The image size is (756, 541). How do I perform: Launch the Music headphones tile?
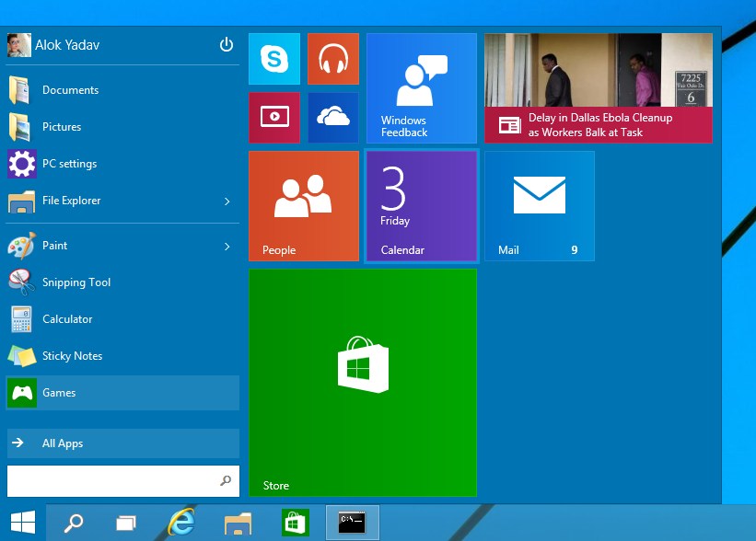[x=332, y=59]
